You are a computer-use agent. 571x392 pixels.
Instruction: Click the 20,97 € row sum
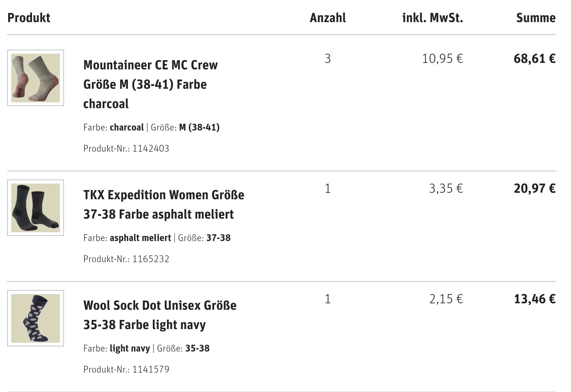535,188
